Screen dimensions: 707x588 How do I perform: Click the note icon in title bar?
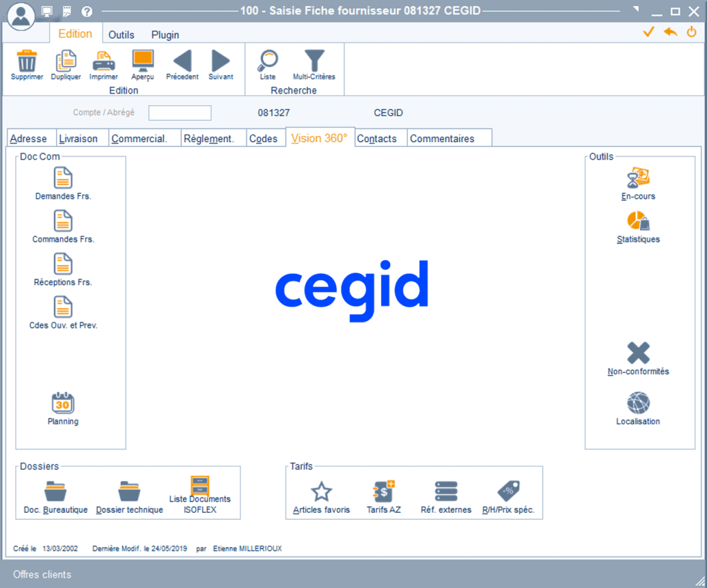[67, 11]
